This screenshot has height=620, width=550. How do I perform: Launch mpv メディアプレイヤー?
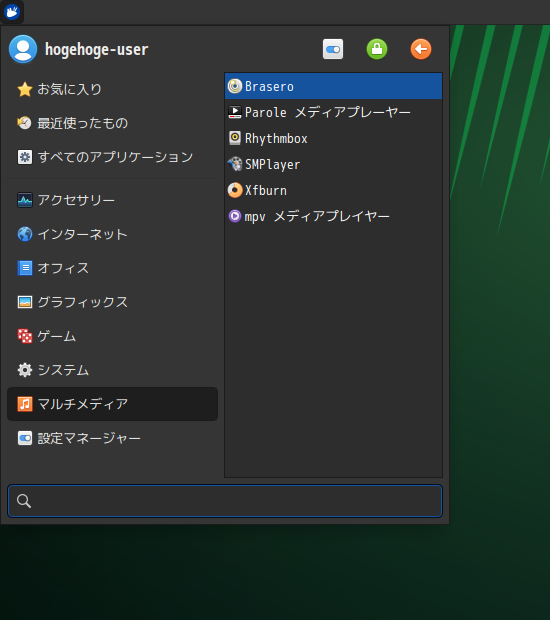(x=333, y=216)
